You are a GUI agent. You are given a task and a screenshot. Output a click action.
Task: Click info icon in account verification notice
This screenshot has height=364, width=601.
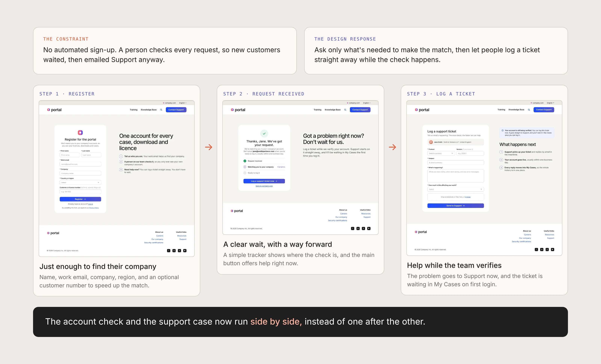point(502,131)
